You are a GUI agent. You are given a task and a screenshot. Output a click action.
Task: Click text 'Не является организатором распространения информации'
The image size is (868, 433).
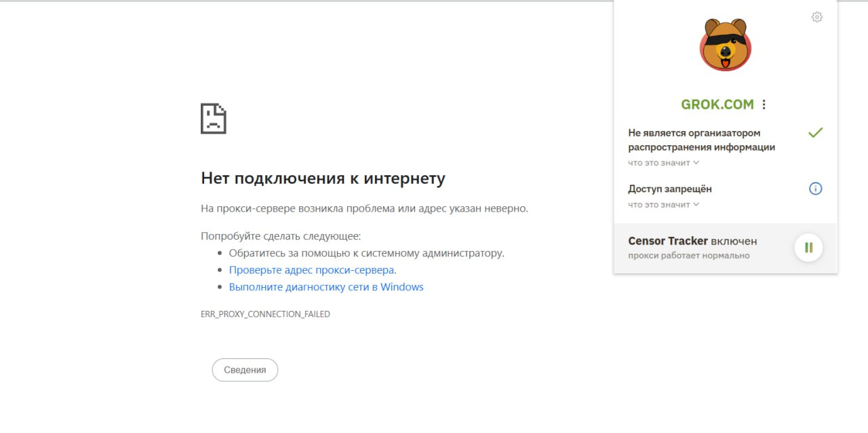coord(701,140)
